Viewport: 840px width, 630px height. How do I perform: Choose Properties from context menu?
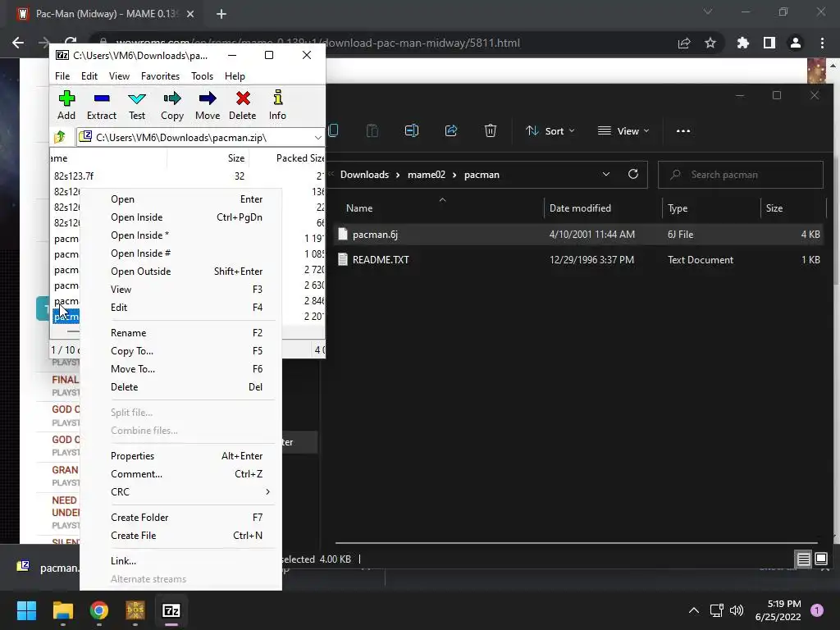coord(181,456)
